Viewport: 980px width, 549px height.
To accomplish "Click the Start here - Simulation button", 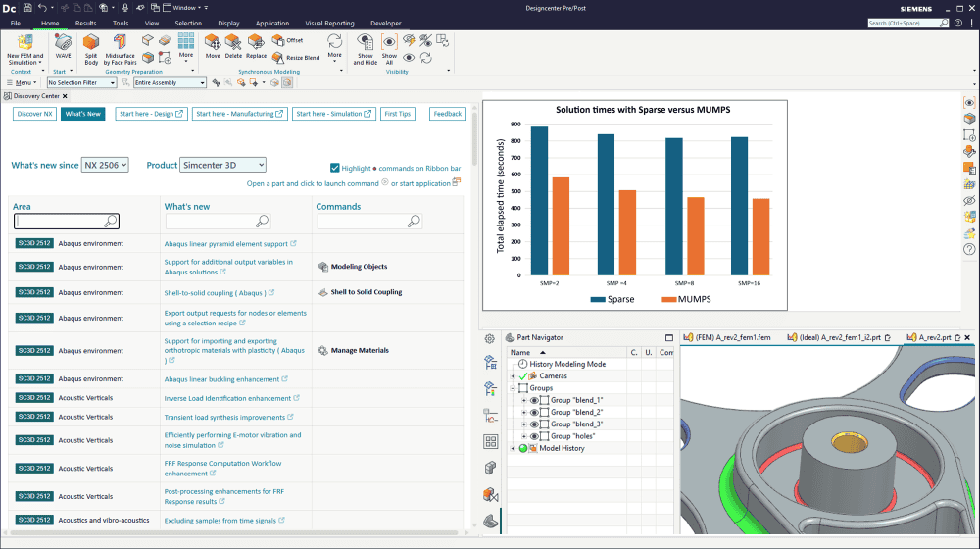I will [x=336, y=114].
